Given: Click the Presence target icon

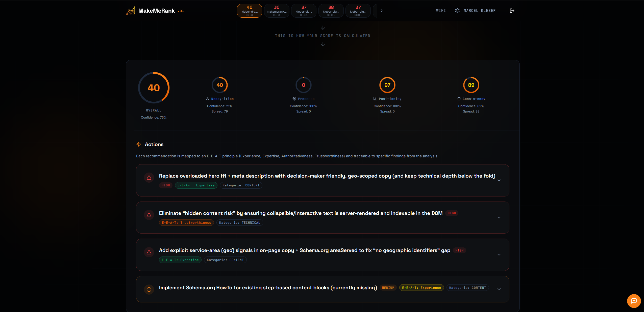Looking at the screenshot, I should point(294,99).
